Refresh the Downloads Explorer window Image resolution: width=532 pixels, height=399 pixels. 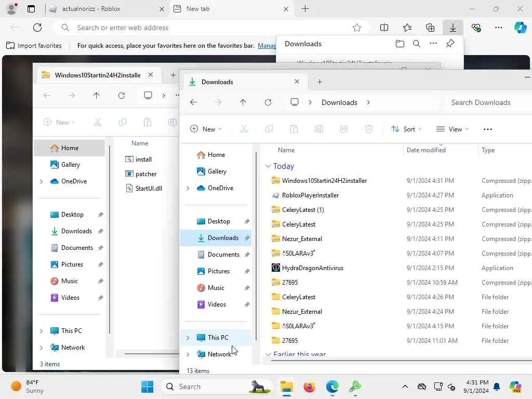click(x=268, y=102)
